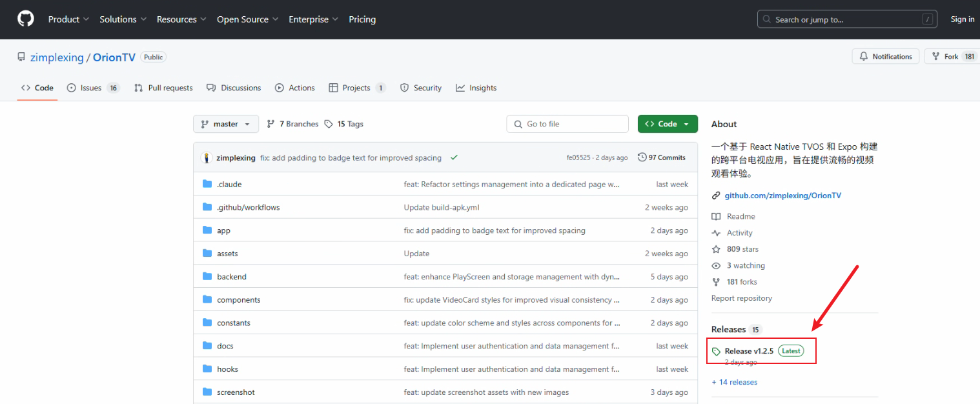Image resolution: width=980 pixels, height=404 pixels.
Task: Open the Discussions tab
Action: [x=234, y=88]
